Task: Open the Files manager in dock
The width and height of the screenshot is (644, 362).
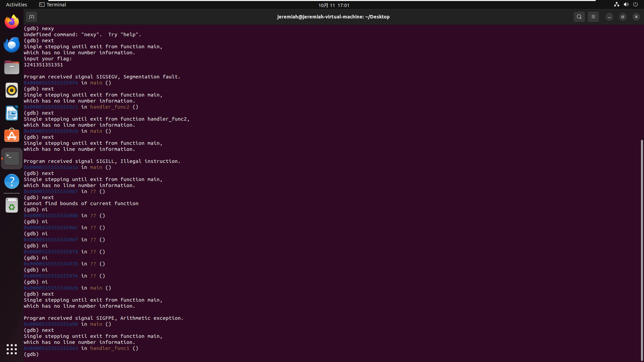Action: point(12,67)
